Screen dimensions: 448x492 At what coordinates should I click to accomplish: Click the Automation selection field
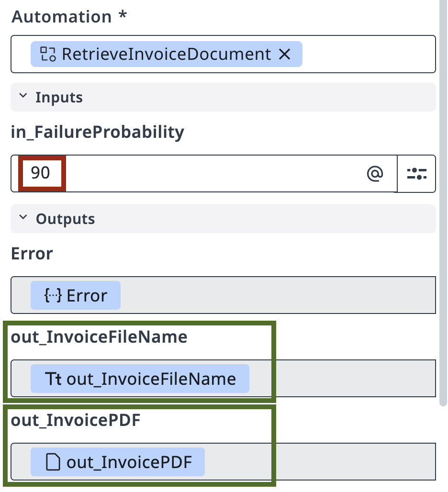coord(223,54)
